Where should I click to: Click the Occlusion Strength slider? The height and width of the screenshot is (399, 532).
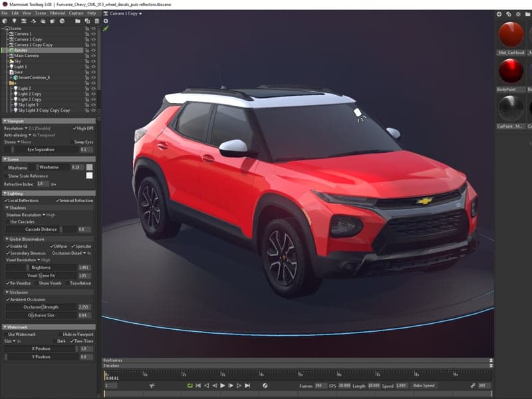(x=41, y=307)
